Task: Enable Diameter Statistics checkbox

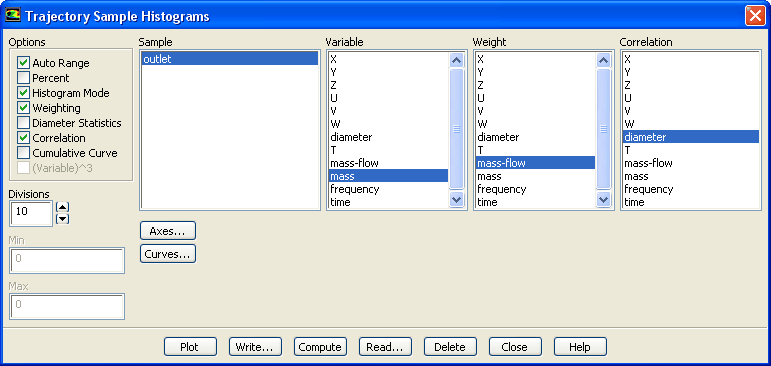Action: (23, 123)
